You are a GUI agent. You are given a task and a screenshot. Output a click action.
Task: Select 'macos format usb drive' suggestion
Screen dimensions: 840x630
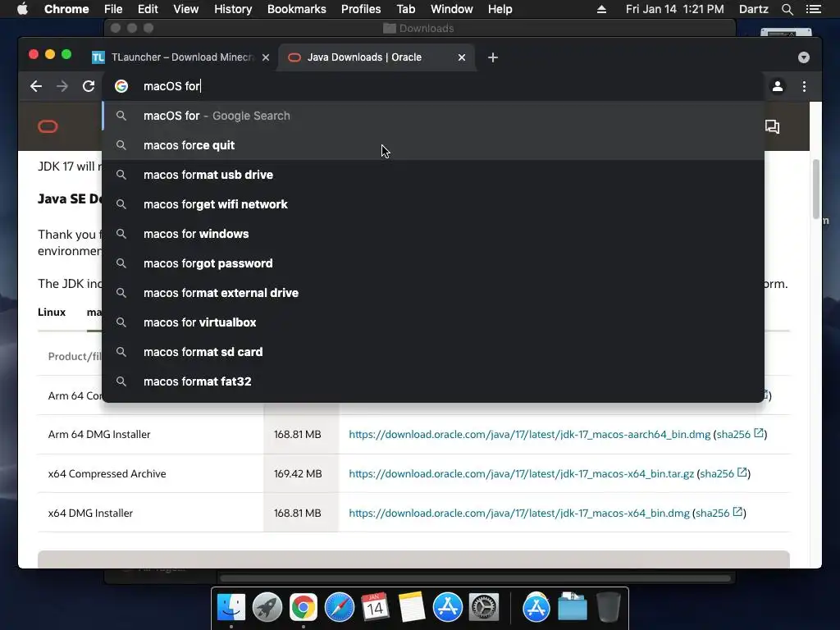(x=433, y=175)
